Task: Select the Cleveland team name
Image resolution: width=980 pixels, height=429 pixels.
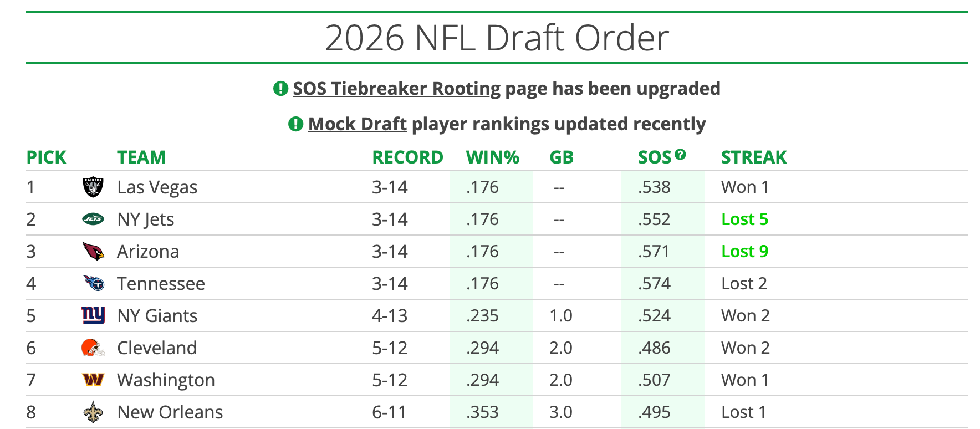Action: point(157,348)
